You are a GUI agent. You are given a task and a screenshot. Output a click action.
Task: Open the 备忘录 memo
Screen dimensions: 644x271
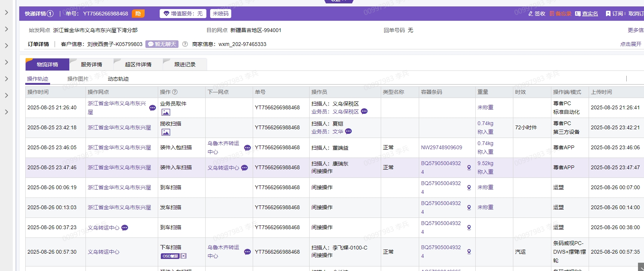coord(560,14)
